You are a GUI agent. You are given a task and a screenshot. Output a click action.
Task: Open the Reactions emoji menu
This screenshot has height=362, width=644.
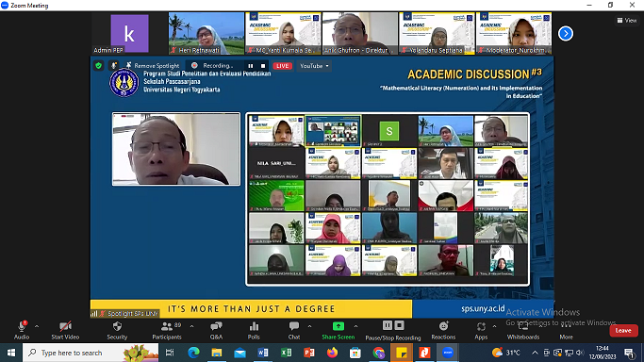tap(443, 330)
